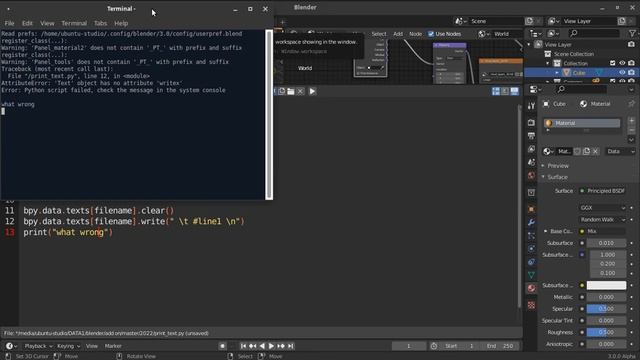The height and width of the screenshot is (360, 640).
Task: Click the Specular slider
Action: click(606, 309)
